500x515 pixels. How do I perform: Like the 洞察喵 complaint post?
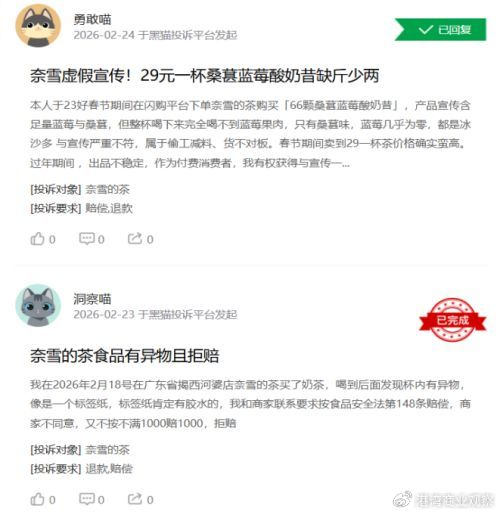click(43, 499)
